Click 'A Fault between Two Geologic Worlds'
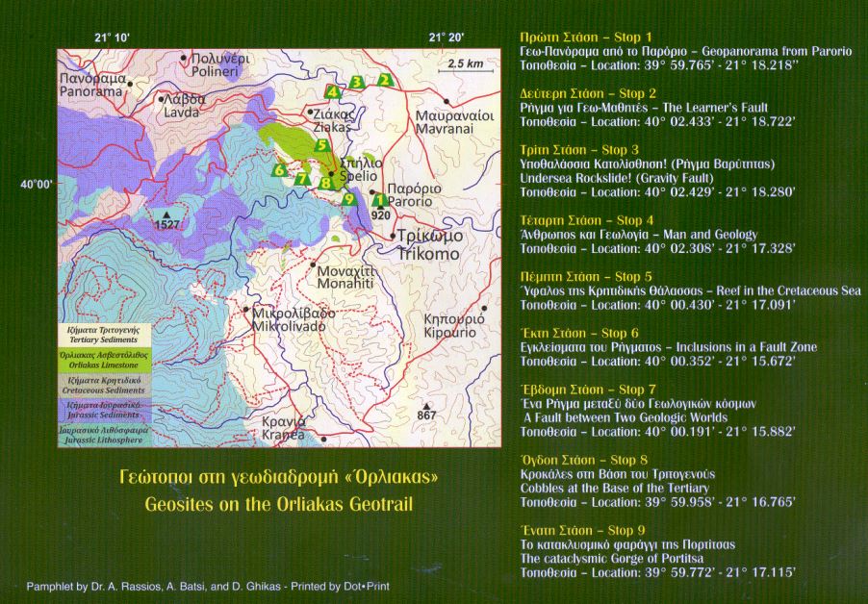The image size is (868, 604). (625, 417)
